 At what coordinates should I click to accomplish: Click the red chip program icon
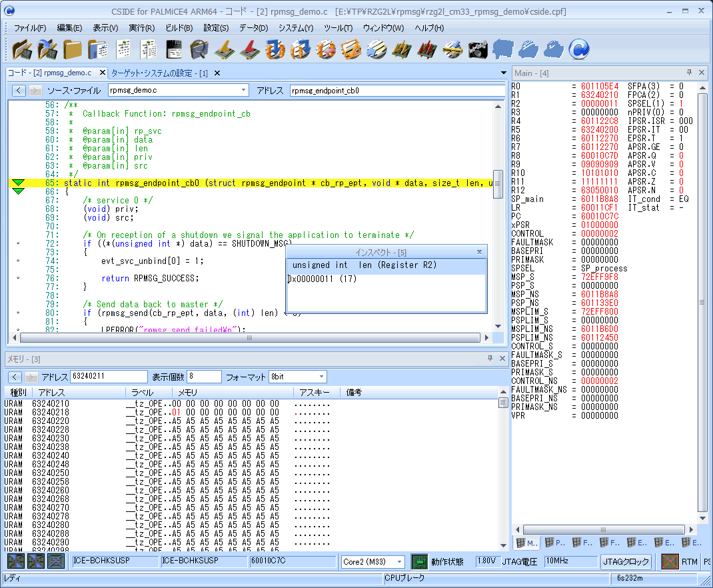(x=249, y=49)
